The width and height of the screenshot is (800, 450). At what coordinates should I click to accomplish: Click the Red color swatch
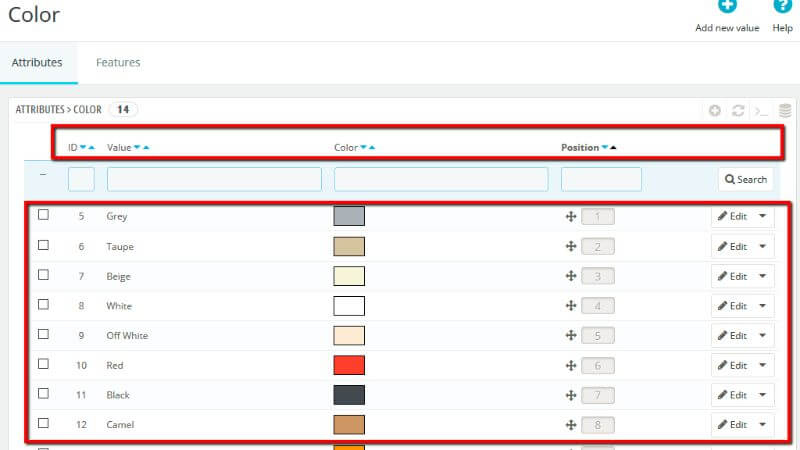(349, 365)
